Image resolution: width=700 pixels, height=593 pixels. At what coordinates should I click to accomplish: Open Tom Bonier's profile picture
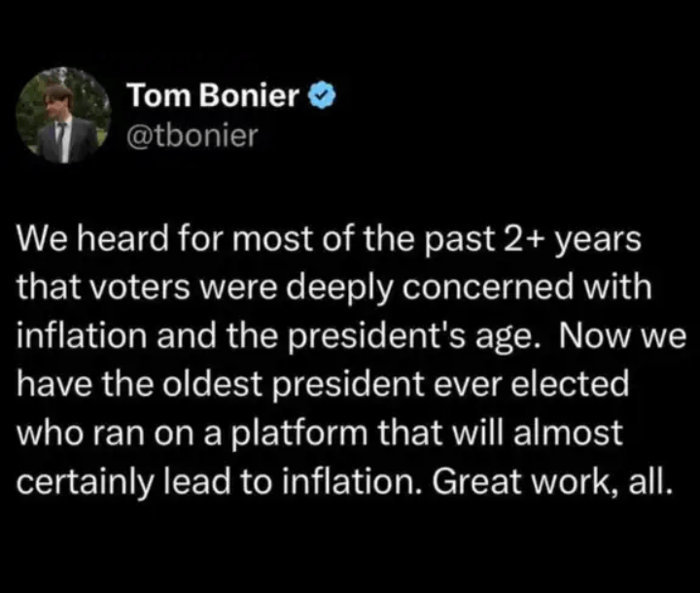coord(63,116)
